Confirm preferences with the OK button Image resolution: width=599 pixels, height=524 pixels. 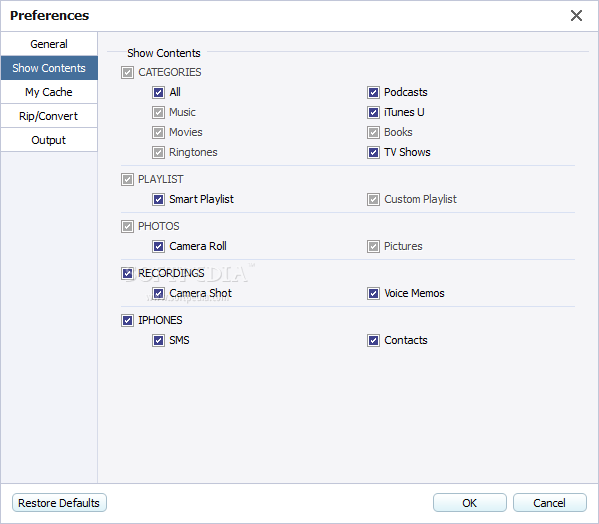click(469, 503)
